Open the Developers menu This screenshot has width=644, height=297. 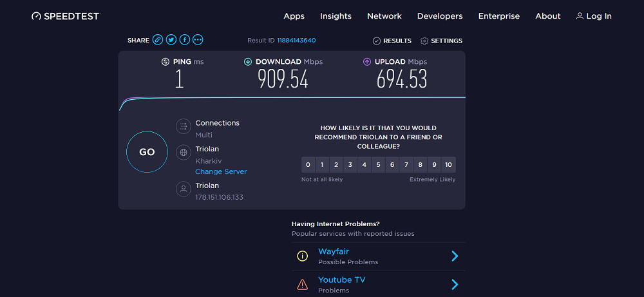click(440, 16)
